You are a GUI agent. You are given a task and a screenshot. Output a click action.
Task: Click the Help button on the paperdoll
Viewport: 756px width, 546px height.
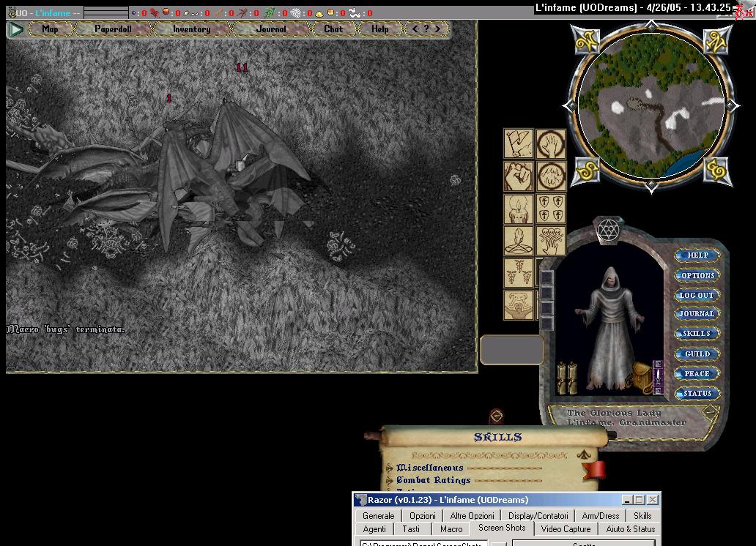click(x=697, y=255)
